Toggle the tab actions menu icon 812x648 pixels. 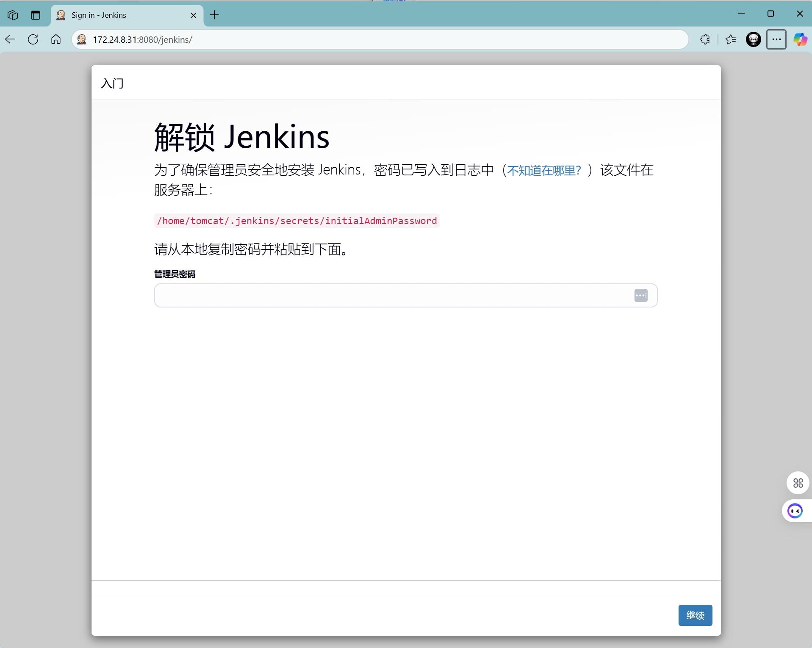[36, 15]
